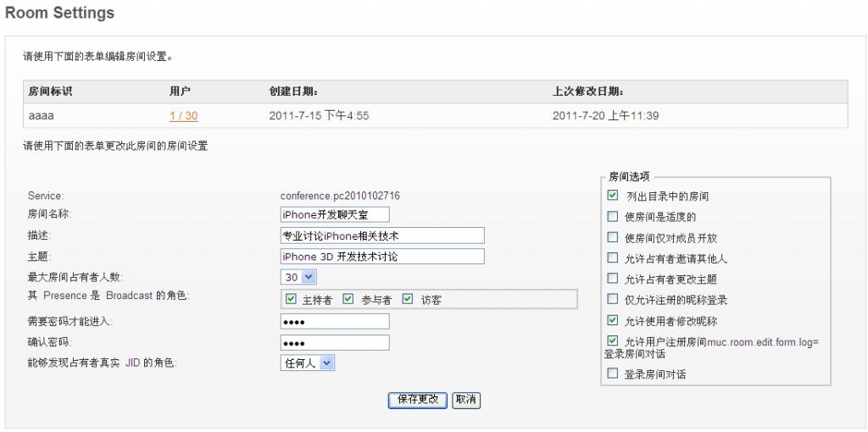Uncheck the 访客 broadcast role

(408, 299)
